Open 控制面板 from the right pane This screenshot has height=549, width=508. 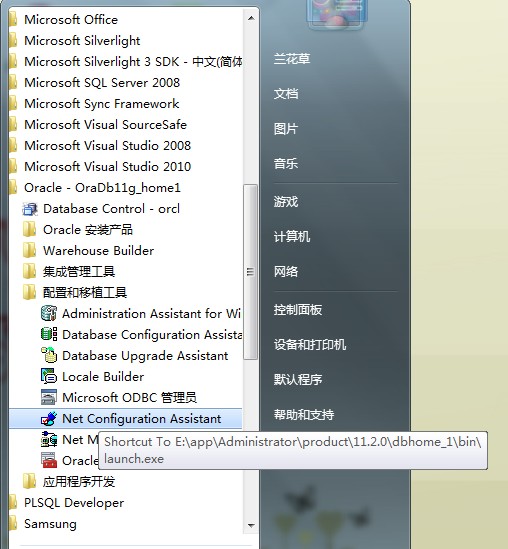point(298,310)
